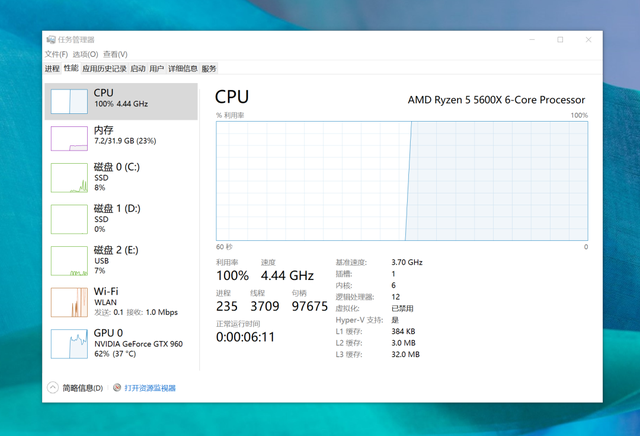Click the 3709 thread count

(x=265, y=306)
